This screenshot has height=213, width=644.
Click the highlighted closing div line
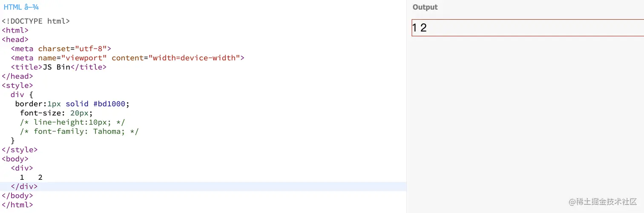point(24,187)
